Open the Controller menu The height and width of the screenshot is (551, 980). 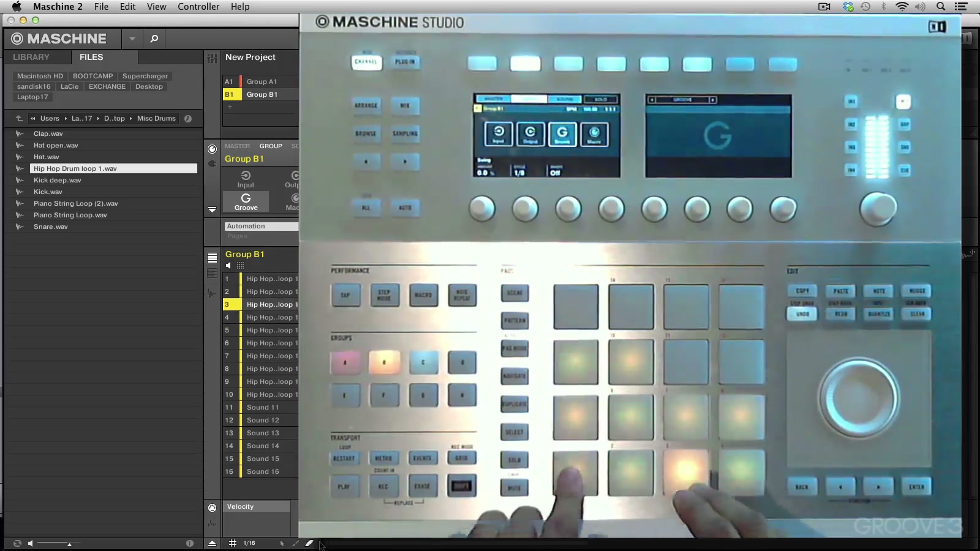pos(198,6)
